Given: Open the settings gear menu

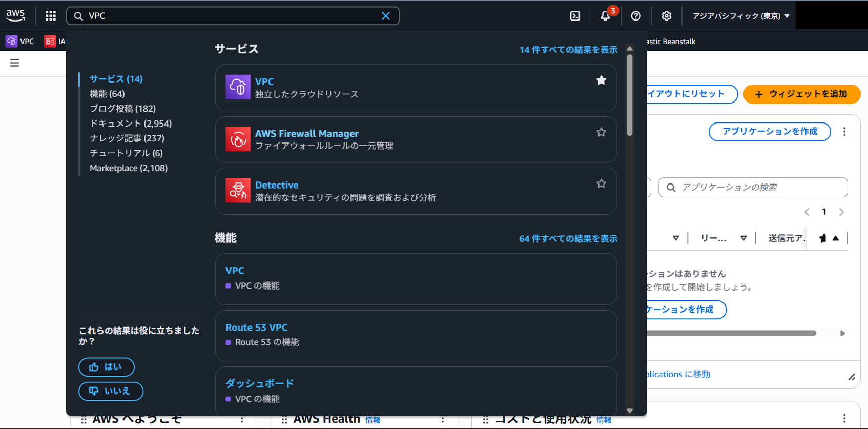Looking at the screenshot, I should pos(666,16).
